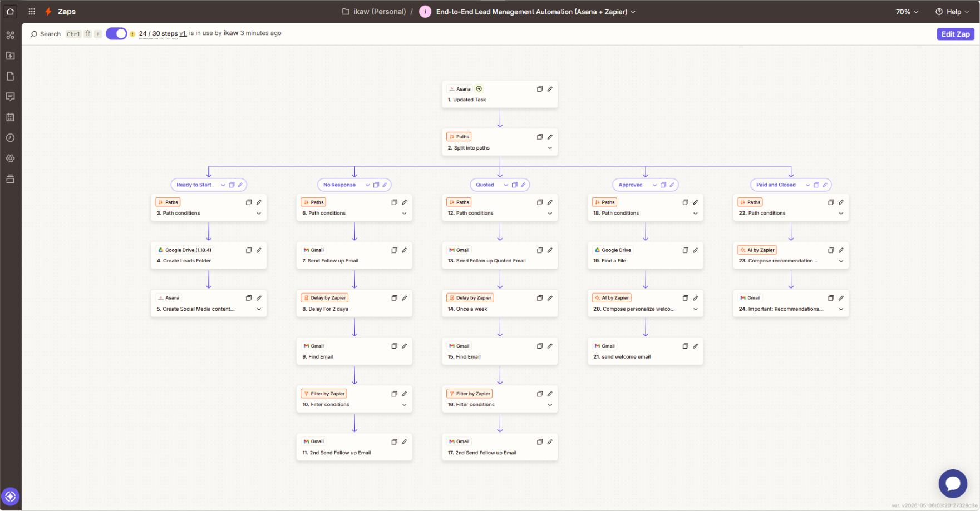Open the ikaw (Personal) folder breadcrumb
This screenshot has width=980, height=511.
(374, 12)
